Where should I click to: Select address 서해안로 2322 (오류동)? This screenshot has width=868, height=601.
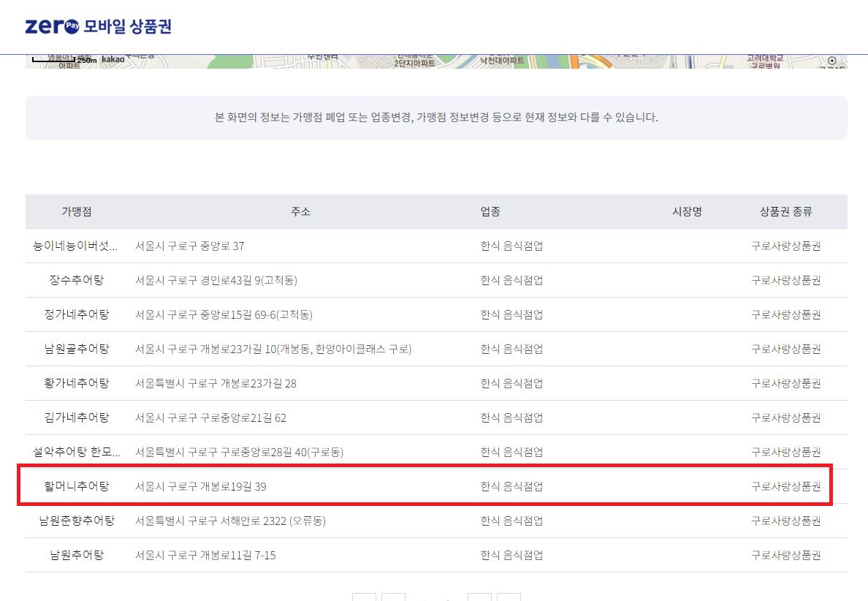pyautogui.click(x=230, y=521)
